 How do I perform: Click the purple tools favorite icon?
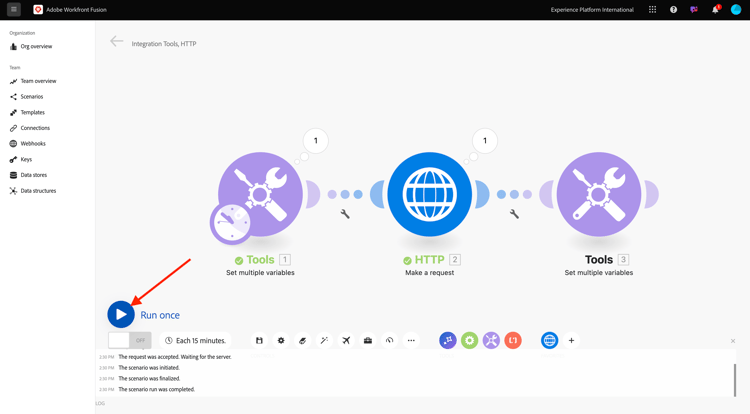(491, 340)
